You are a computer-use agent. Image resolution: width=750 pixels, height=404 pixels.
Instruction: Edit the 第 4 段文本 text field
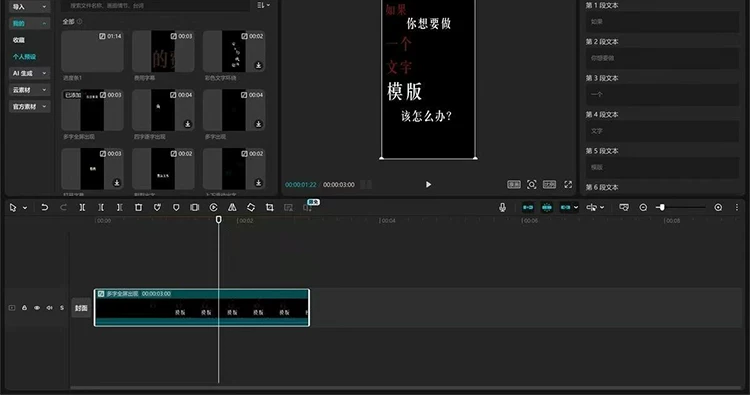tap(662, 131)
